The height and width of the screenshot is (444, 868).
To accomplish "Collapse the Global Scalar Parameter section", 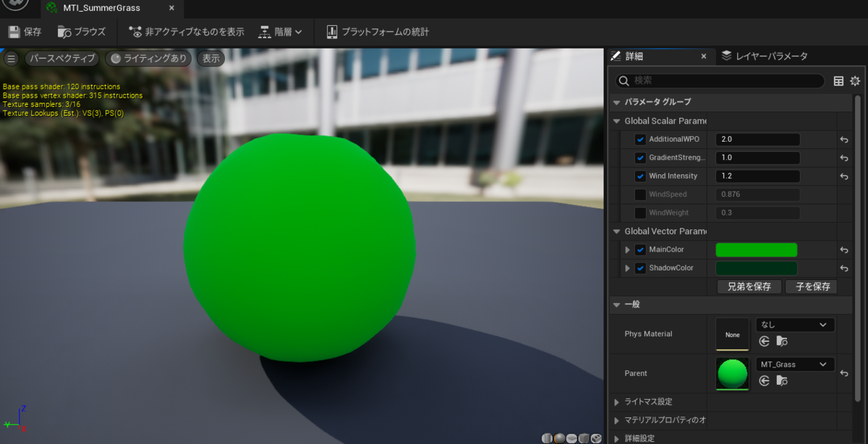I will 617,121.
